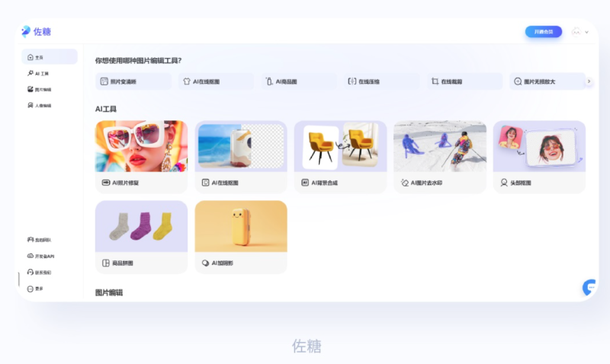610x364 pixels.
Task: Click the 佐糖 logo in header
Action: 36,31
